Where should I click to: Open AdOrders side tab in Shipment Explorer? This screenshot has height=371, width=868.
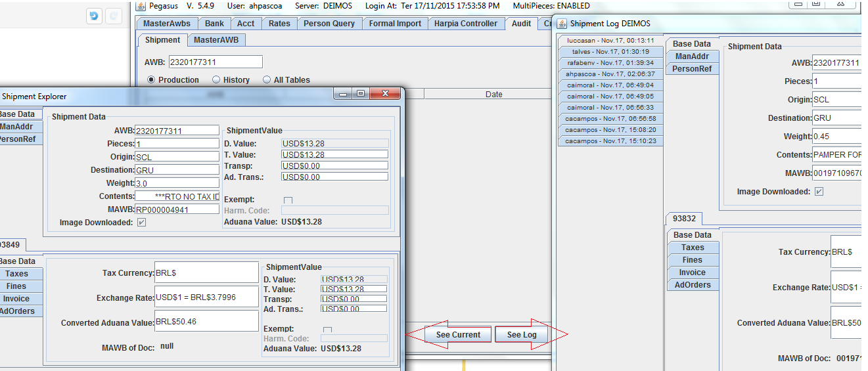coord(20,311)
